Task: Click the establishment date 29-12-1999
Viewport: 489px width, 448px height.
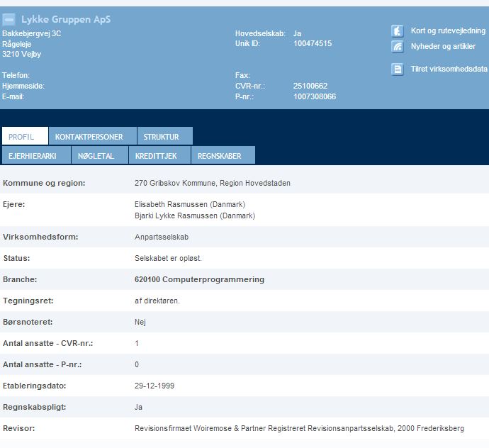Action: click(154, 386)
